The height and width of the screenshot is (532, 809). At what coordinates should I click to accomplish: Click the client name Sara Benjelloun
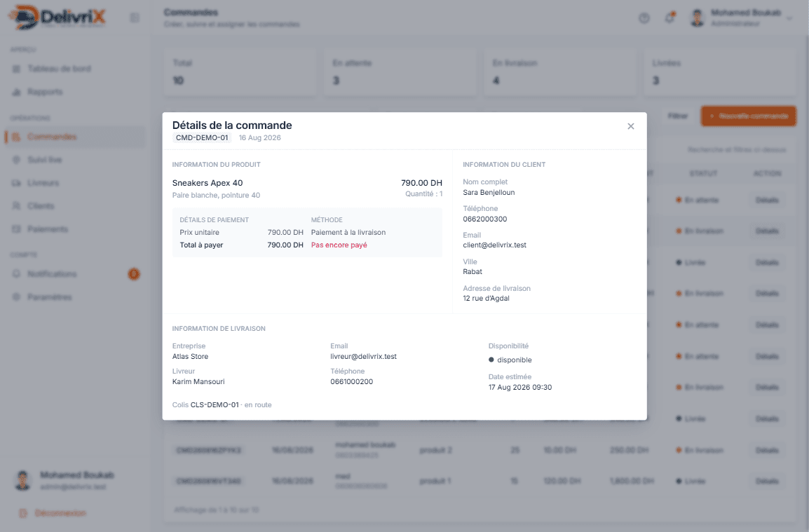point(489,193)
